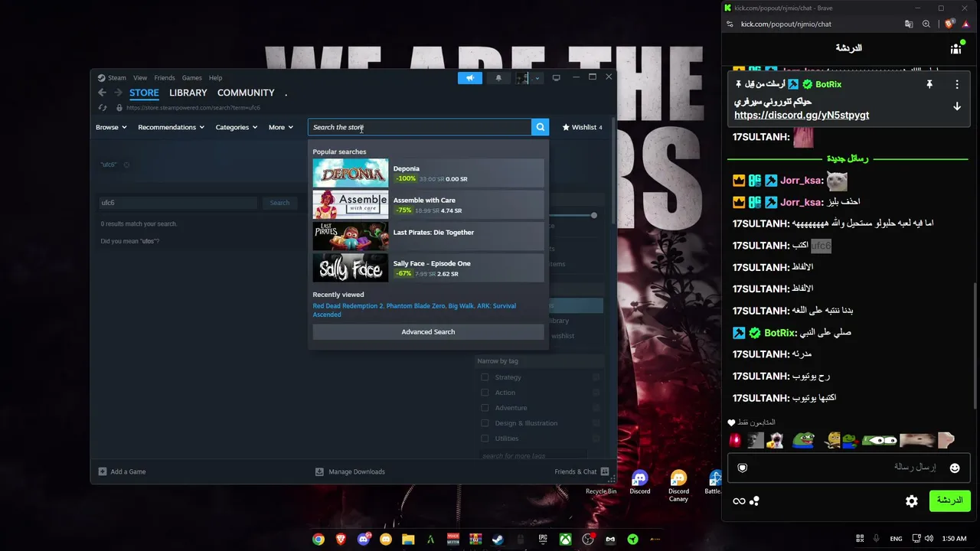Click the Brave zoom magnifier icon
The width and height of the screenshot is (980, 551).
[x=926, y=24]
